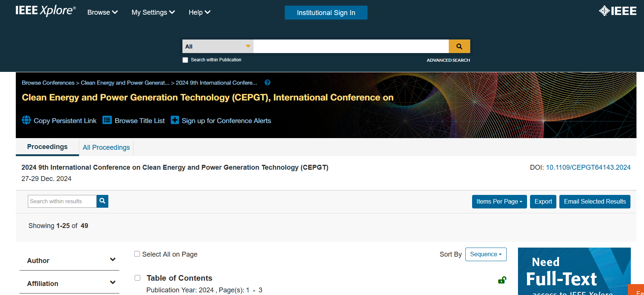Screen dimensions: 644x295
Task: Toggle Search within Publication checkbox
Action: [185, 60]
